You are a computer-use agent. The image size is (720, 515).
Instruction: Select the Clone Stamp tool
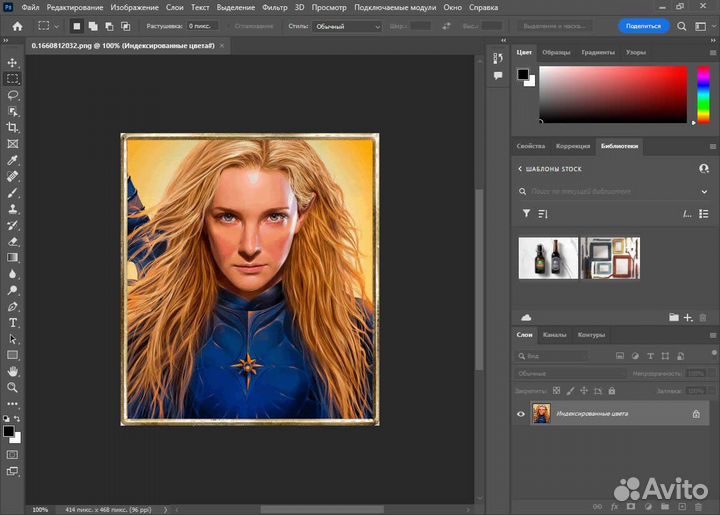pyautogui.click(x=12, y=209)
